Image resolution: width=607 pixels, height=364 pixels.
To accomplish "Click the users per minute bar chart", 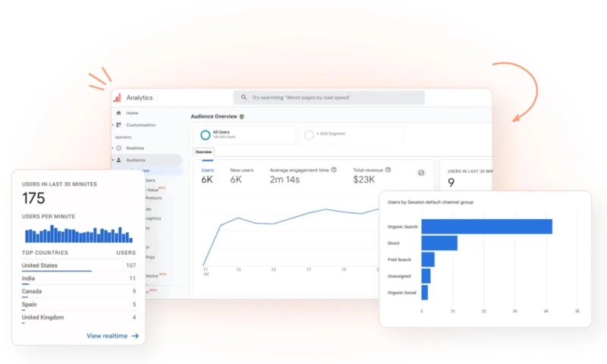I will point(79,234).
